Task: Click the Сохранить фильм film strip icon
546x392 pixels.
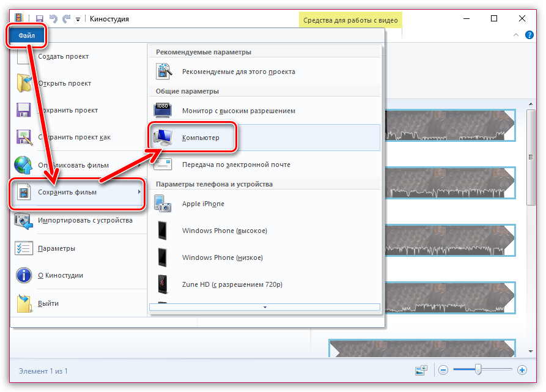Action: point(24,192)
